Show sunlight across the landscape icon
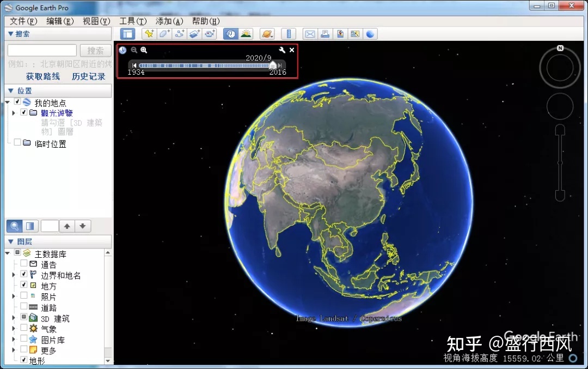The height and width of the screenshot is (369, 588). [x=246, y=34]
